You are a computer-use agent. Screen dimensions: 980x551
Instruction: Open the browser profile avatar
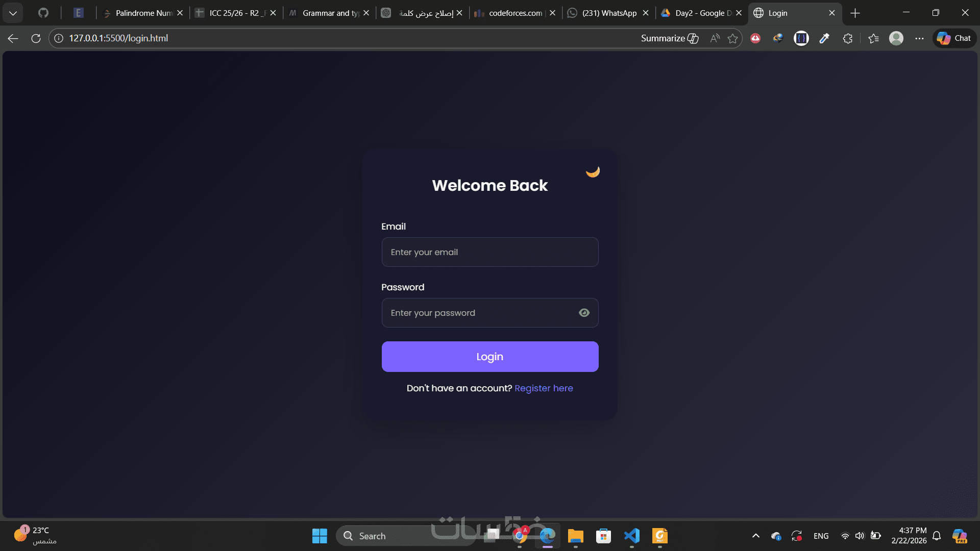(896, 38)
